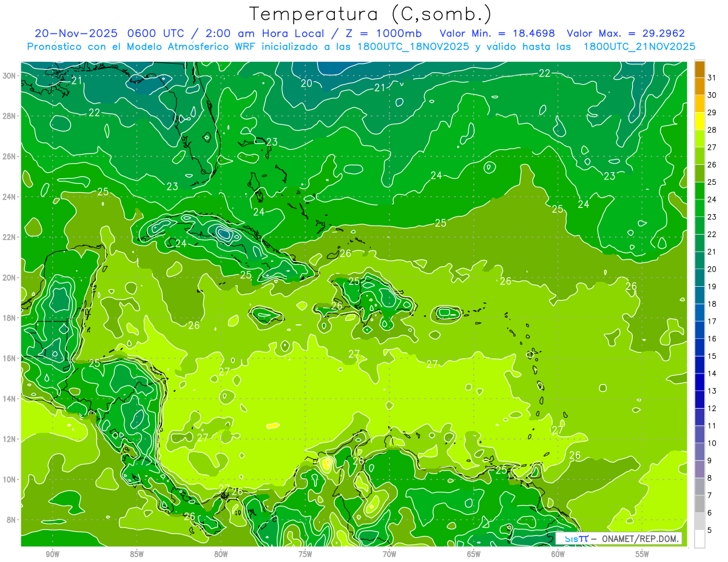
Task: Click the white swatch below label 5
Action: (x=699, y=539)
